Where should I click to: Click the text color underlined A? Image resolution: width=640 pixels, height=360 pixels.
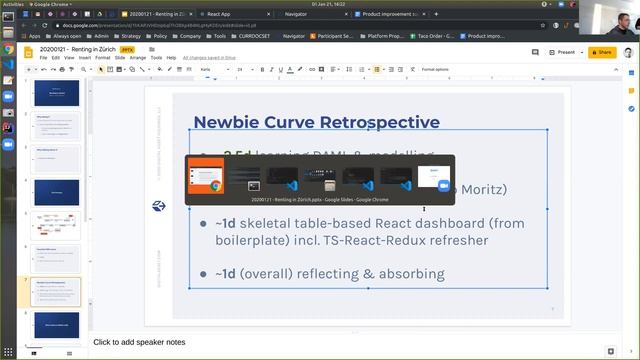tap(290, 69)
